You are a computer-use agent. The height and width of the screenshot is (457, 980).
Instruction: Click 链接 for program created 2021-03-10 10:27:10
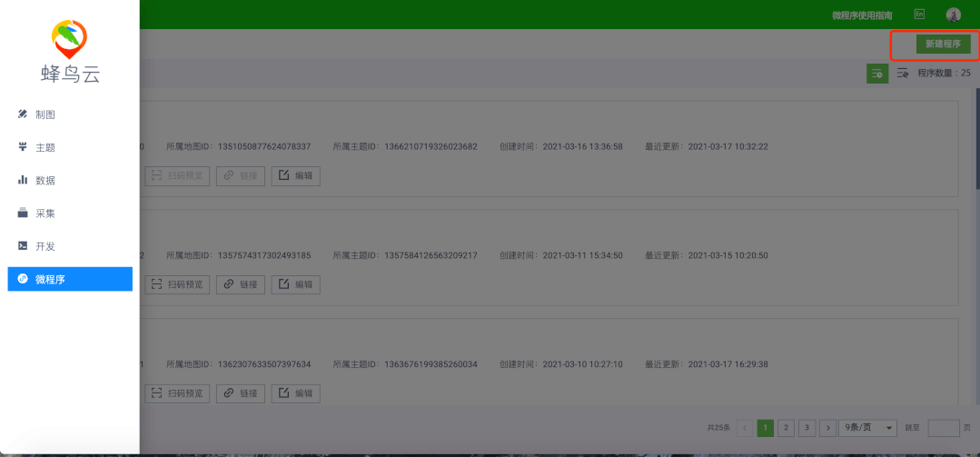pos(241,393)
